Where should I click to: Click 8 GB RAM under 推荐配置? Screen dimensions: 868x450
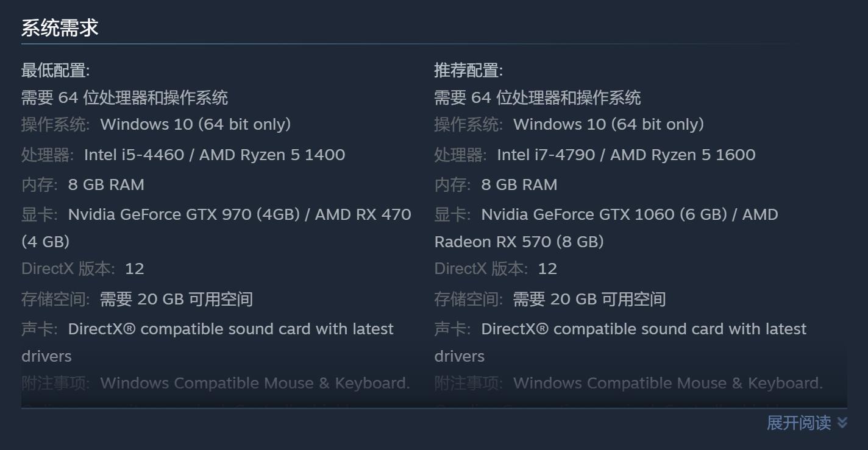[x=519, y=185]
